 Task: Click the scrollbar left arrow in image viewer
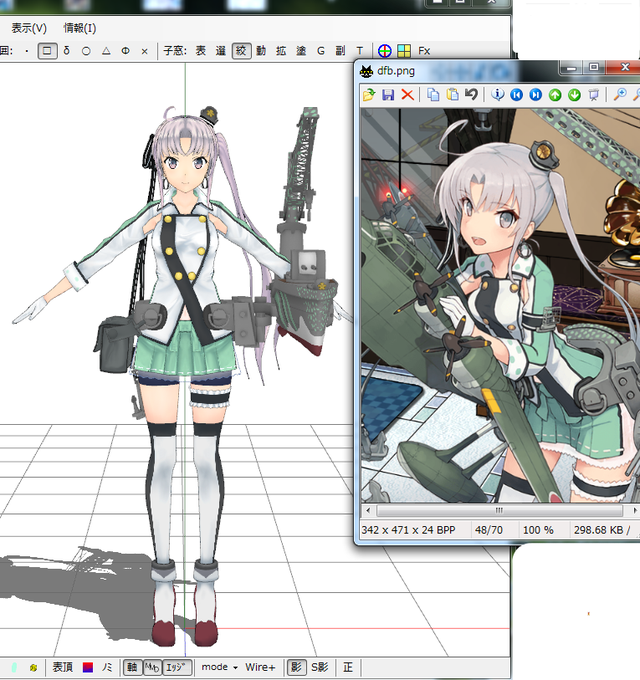(368, 510)
